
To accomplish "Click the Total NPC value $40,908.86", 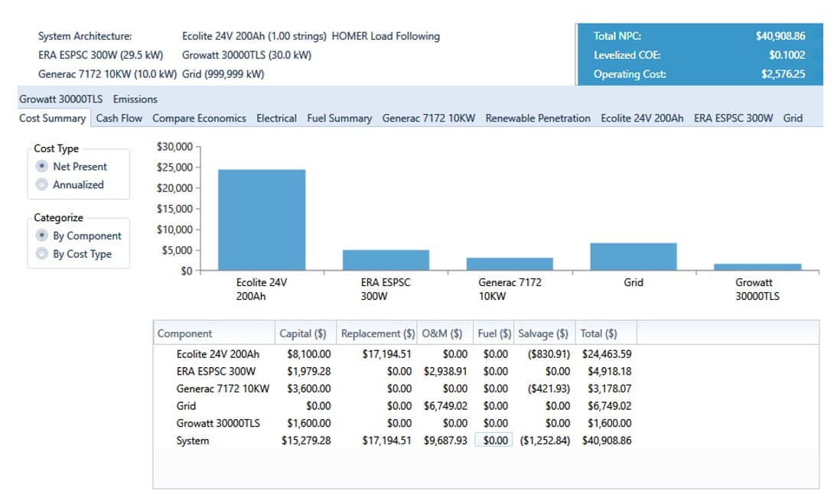I will [780, 36].
